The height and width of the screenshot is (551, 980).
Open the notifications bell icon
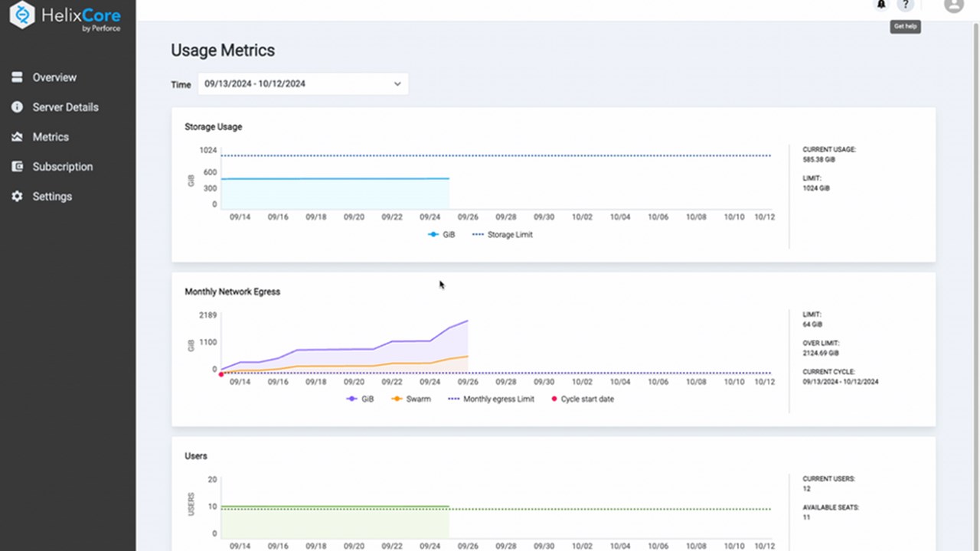click(881, 5)
